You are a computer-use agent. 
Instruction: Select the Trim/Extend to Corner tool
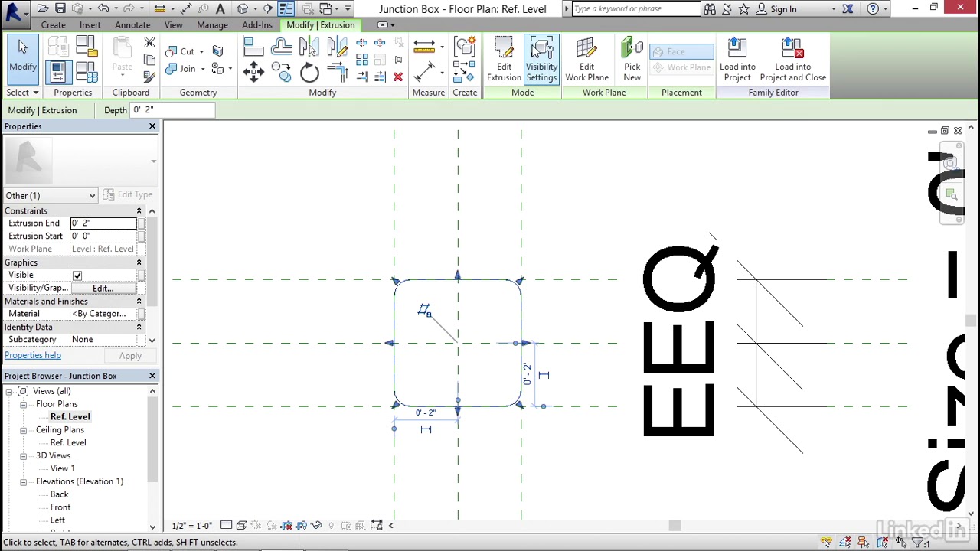[x=337, y=73]
